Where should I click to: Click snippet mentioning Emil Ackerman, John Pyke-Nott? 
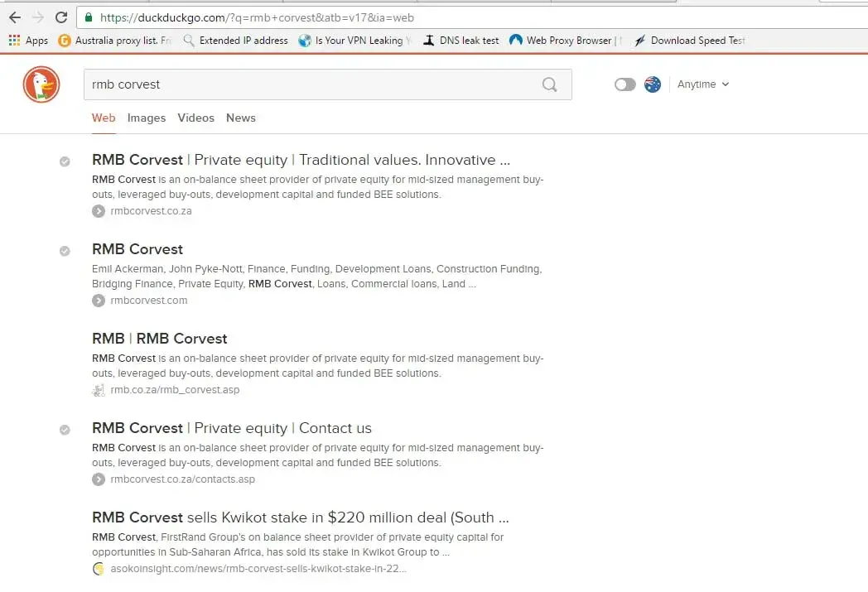point(317,276)
